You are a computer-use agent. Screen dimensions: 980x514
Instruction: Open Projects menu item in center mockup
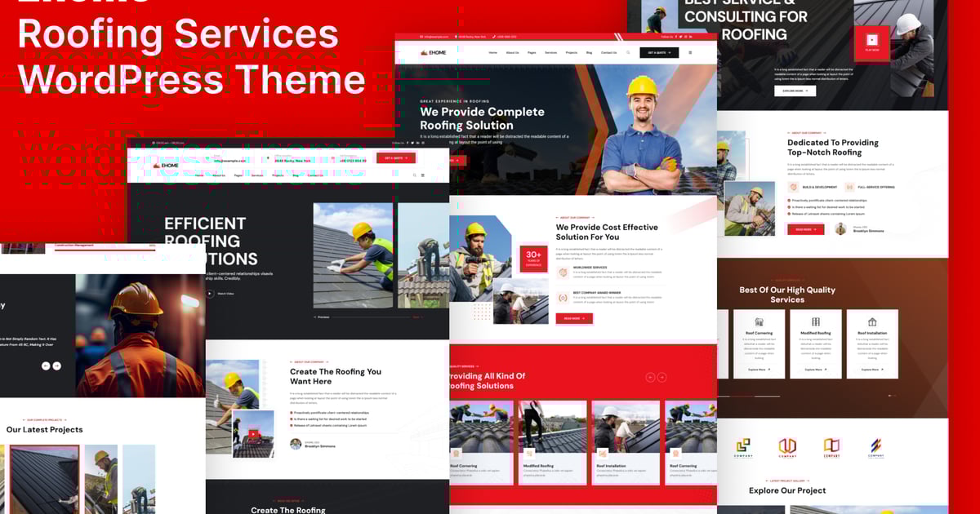[571, 52]
